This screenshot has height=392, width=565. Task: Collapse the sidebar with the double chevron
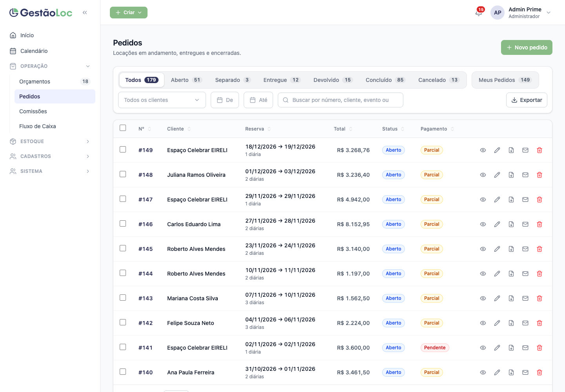(x=85, y=13)
